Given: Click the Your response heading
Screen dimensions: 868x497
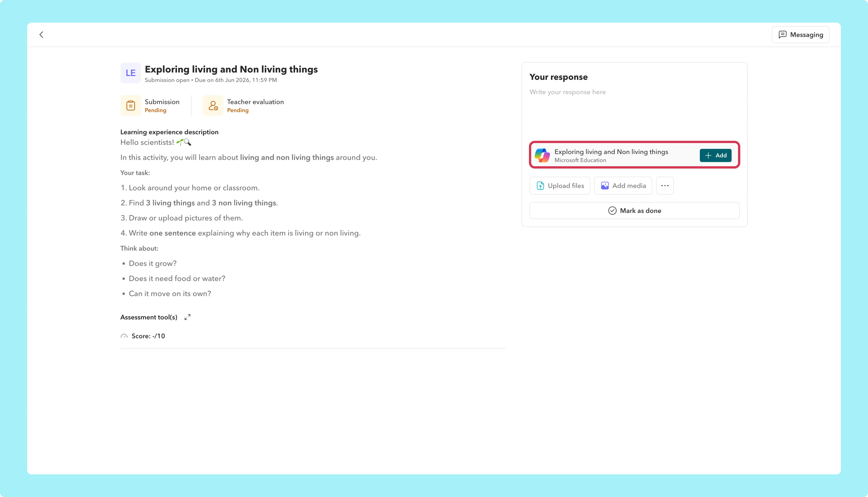Looking at the screenshot, I should point(559,77).
